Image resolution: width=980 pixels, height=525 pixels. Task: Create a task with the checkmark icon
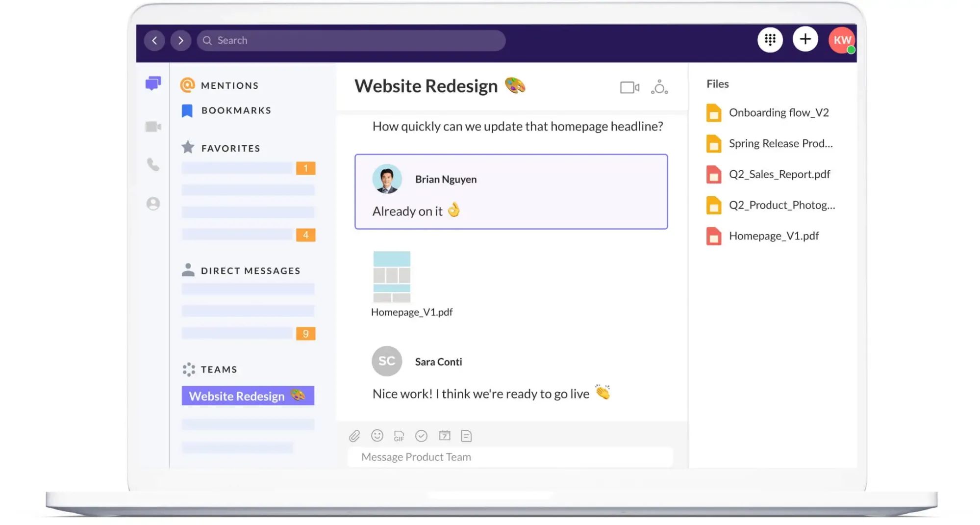[421, 436]
